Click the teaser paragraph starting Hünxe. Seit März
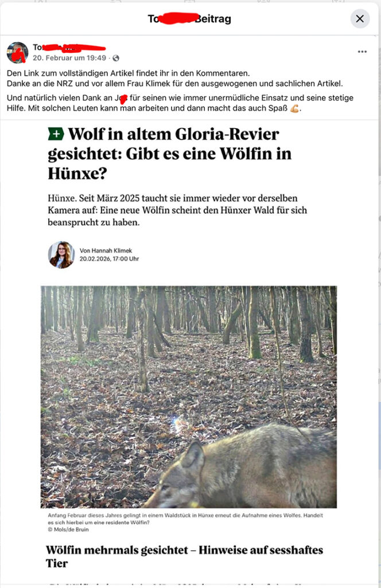 click(177, 210)
